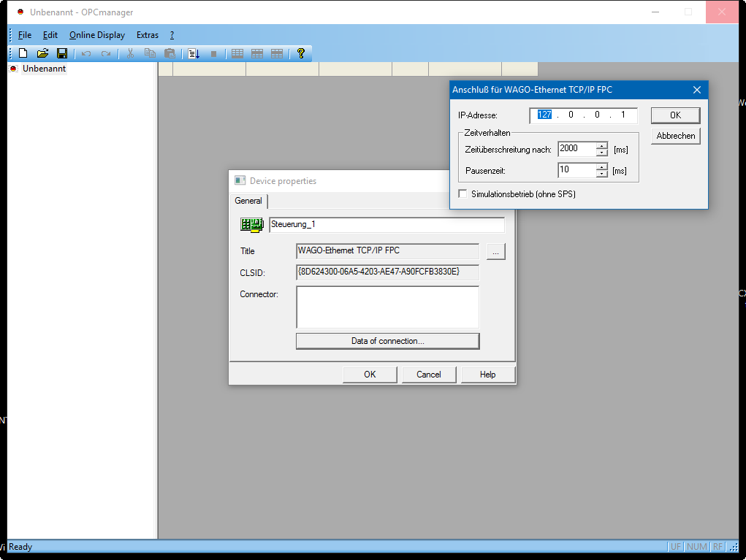Click the third table grid icon

277,54
